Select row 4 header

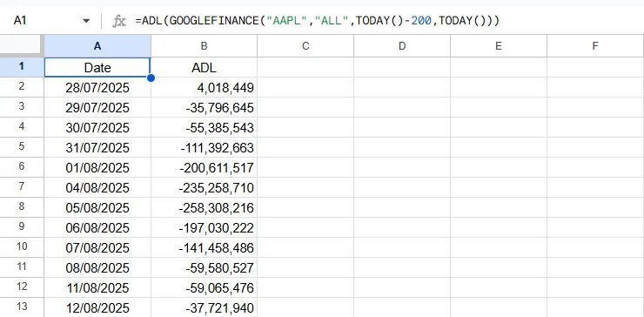22,127
